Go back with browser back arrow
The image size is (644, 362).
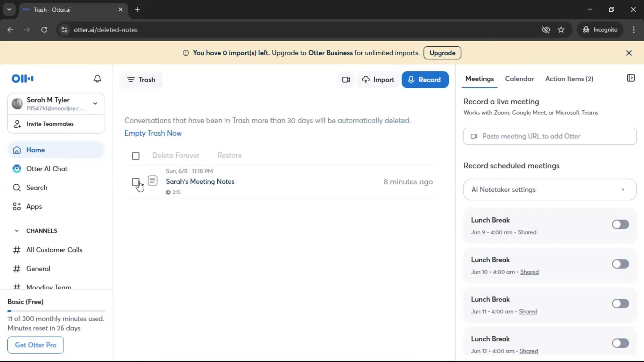(10, 29)
